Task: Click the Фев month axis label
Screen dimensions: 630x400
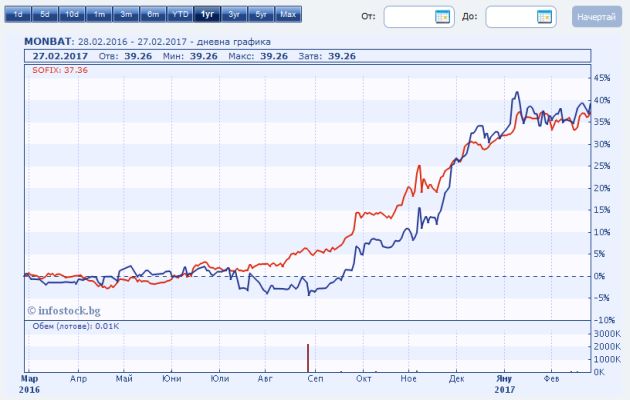Action: pos(551,379)
